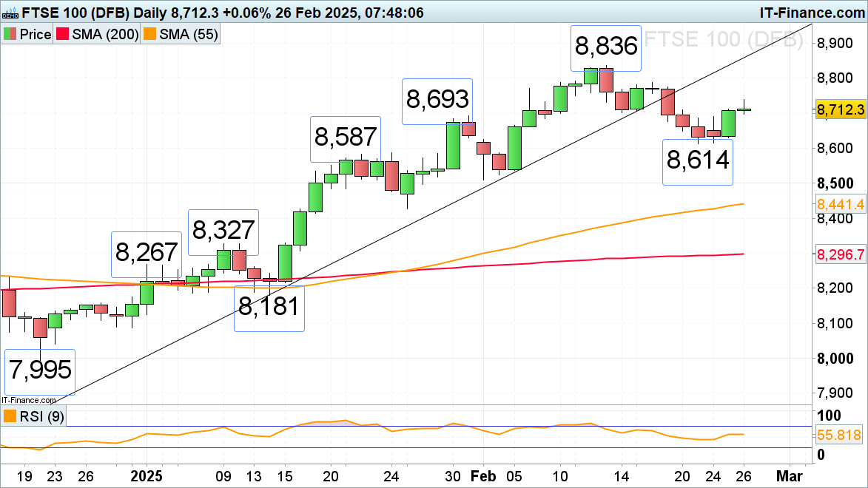Click the orange 8,441.4 SMA value tag

[x=840, y=204]
